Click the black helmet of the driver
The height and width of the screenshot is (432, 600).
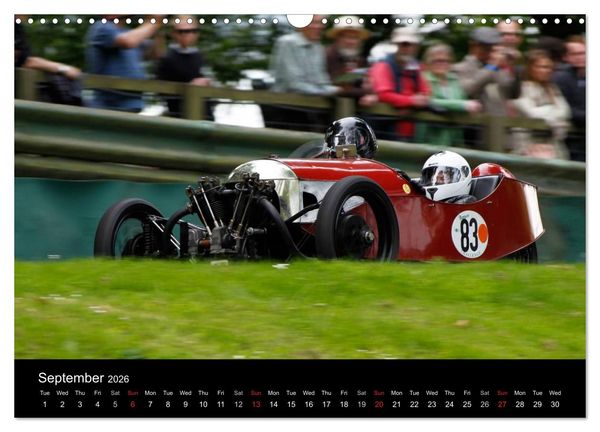(x=351, y=137)
